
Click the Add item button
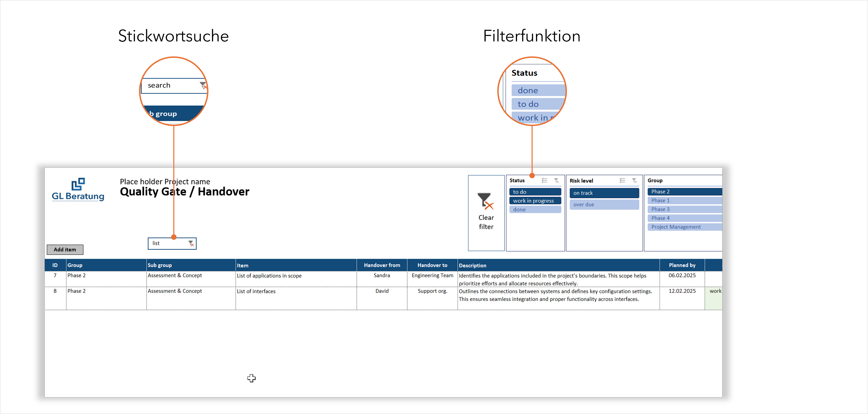65,250
